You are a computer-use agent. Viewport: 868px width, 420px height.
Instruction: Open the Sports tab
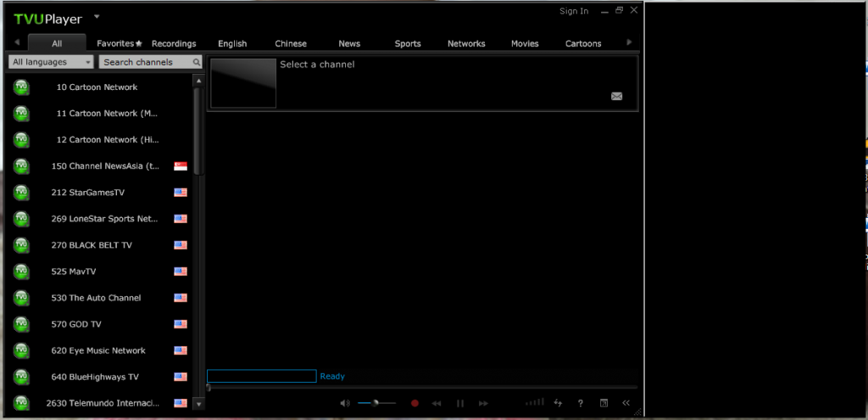(408, 43)
